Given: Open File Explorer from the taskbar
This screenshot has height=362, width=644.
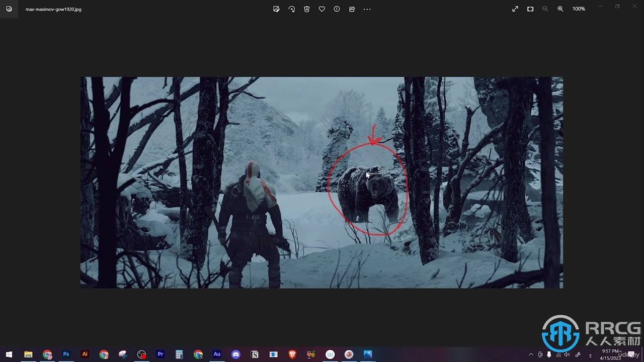Looking at the screenshot, I should pos(28,354).
